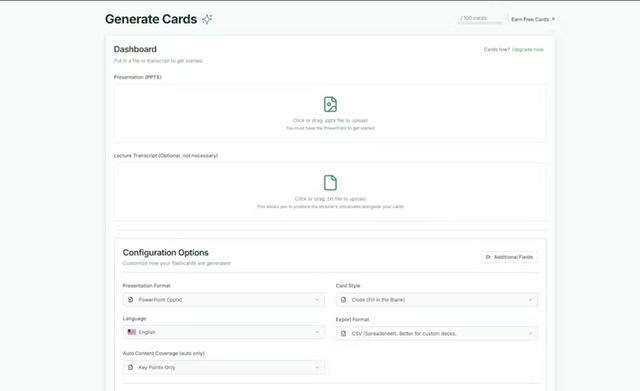Click the Configuration Options heading
Image resolution: width=640 pixels, height=391 pixels.
tap(165, 253)
